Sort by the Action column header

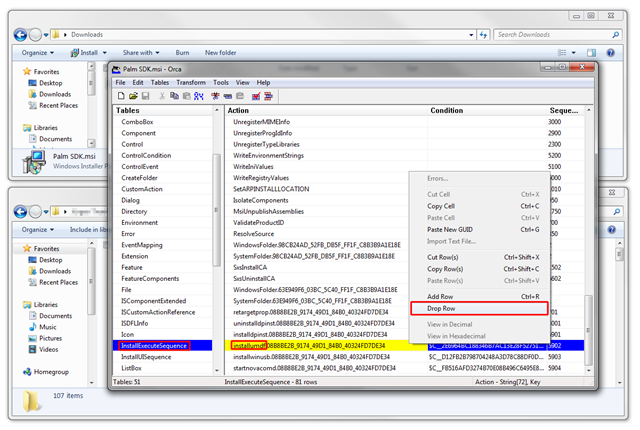[326, 111]
